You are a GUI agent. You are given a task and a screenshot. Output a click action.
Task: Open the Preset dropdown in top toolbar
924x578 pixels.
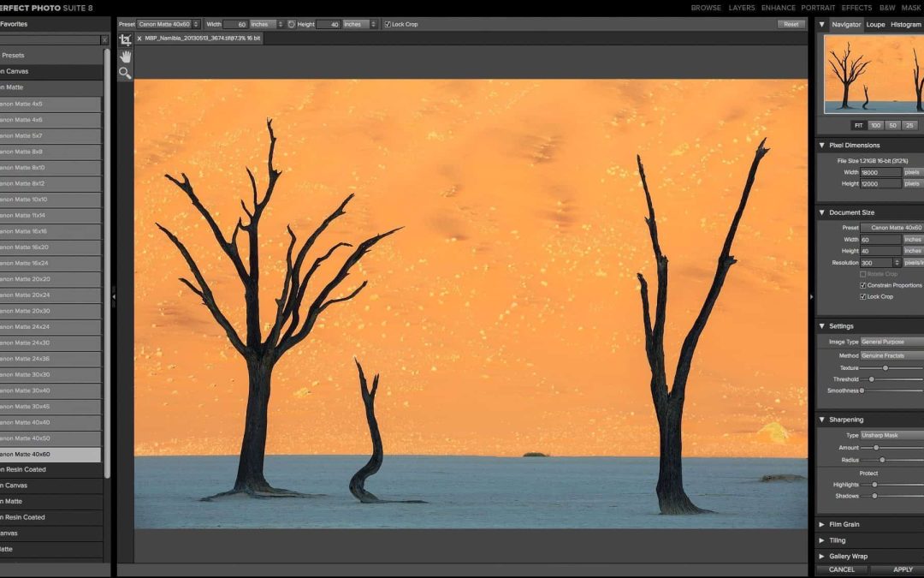[x=169, y=24]
